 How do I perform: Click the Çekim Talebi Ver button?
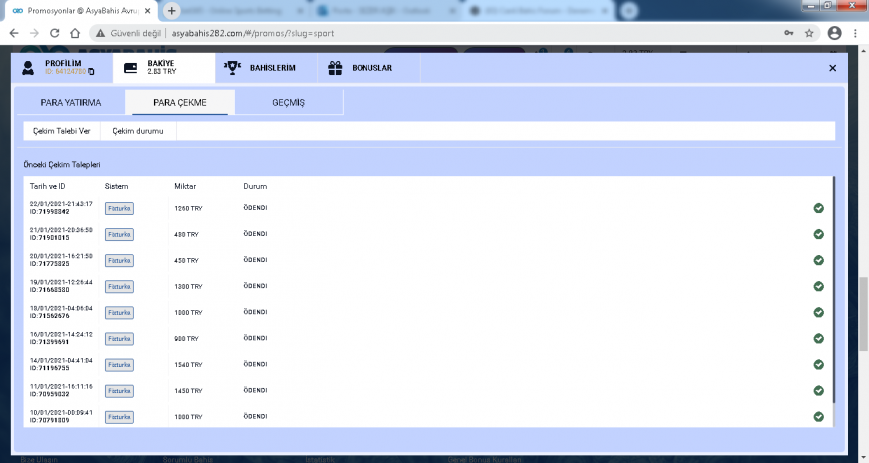click(x=62, y=131)
